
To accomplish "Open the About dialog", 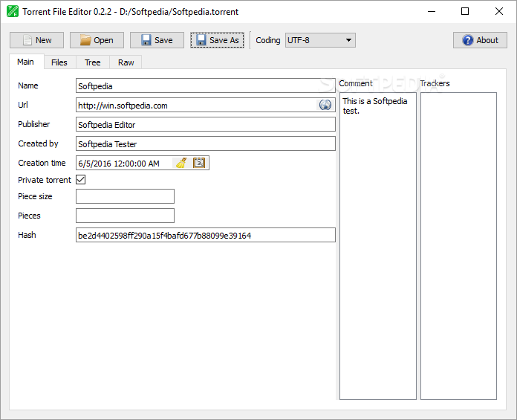I will coord(480,40).
